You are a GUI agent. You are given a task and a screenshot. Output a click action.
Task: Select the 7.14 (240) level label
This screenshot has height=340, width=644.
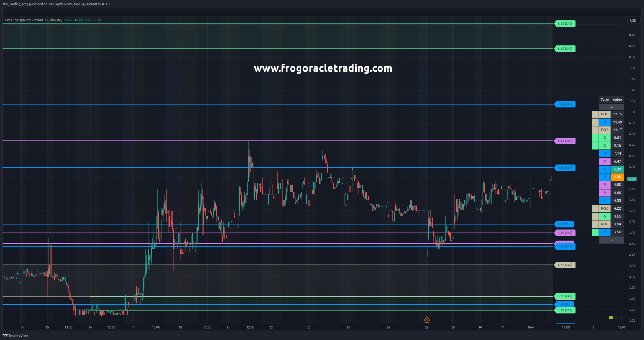(565, 104)
